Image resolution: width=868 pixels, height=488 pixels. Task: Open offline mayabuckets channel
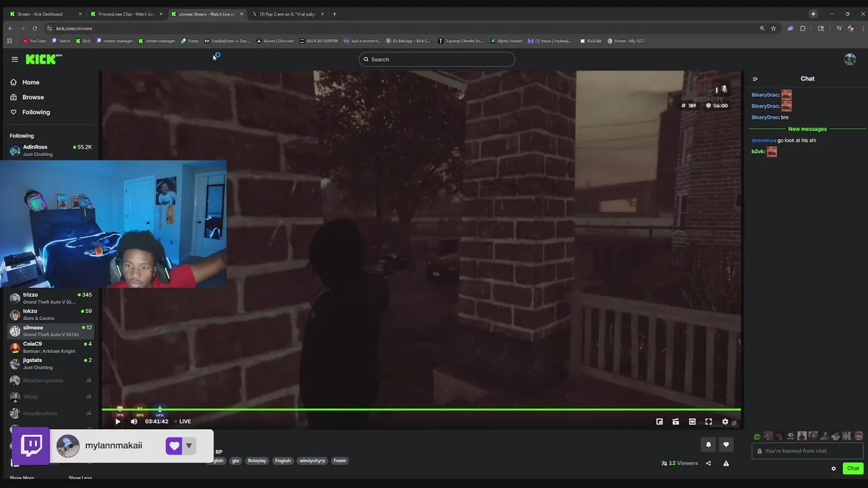[50, 413]
